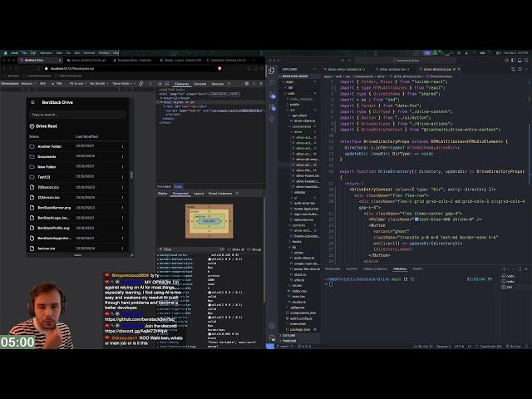The image size is (532, 399).
Task: Open Event Listeners tab in DevTools
Action: (x=220, y=194)
